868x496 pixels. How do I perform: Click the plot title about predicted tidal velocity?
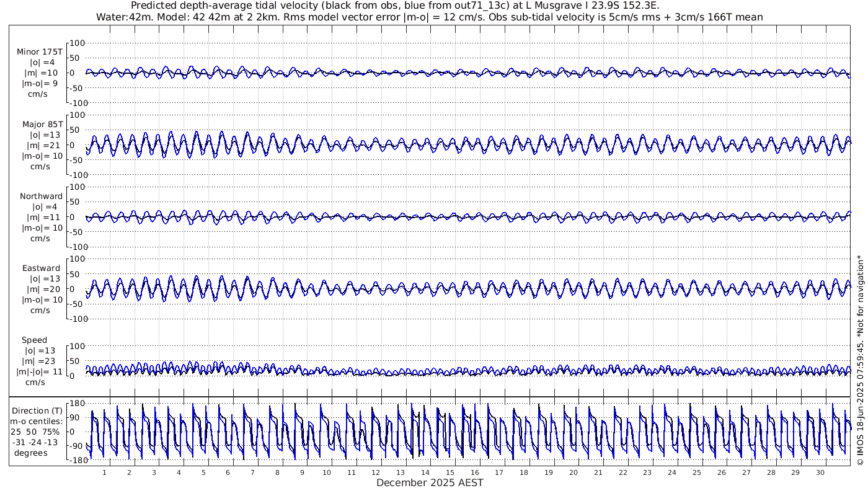(429, 6)
